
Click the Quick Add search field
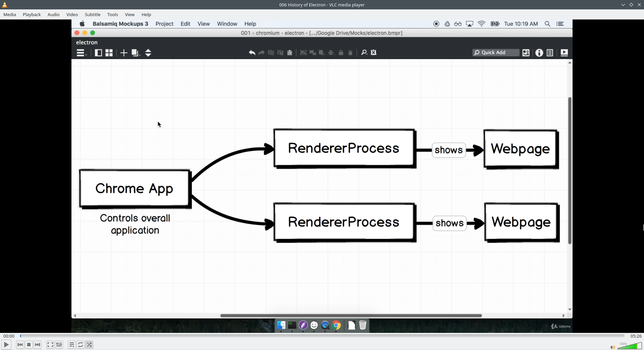[496, 52]
